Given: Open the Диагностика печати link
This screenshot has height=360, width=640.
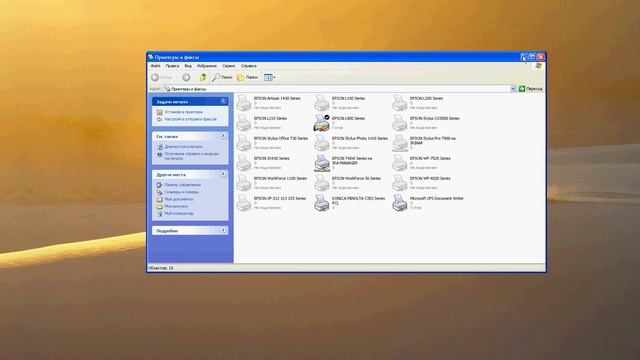Looking at the screenshot, I should (x=184, y=147).
